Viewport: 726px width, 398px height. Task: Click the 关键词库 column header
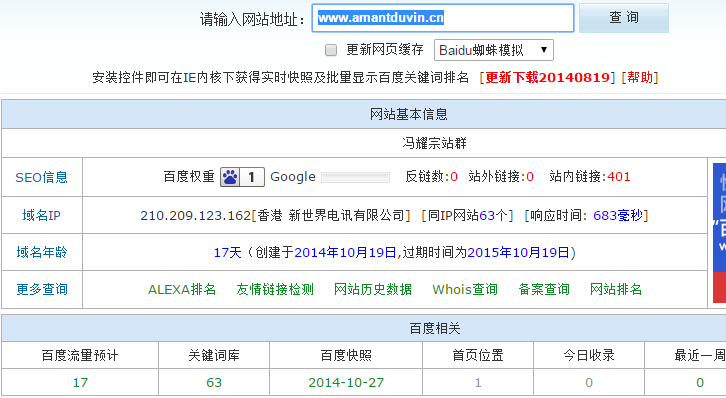(x=214, y=355)
